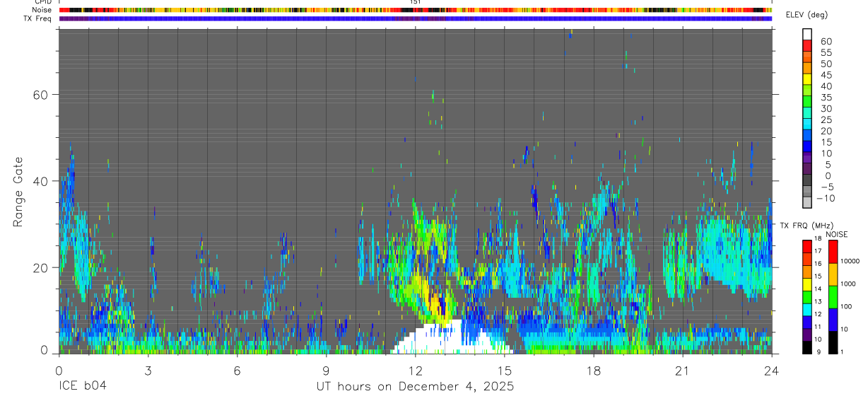This screenshot has height=401, width=868.
Task: Click the 18 hour tick label
Action: (x=593, y=371)
